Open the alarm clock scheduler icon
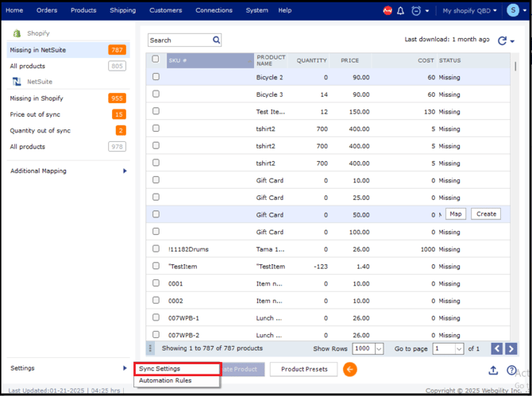 coord(416,10)
